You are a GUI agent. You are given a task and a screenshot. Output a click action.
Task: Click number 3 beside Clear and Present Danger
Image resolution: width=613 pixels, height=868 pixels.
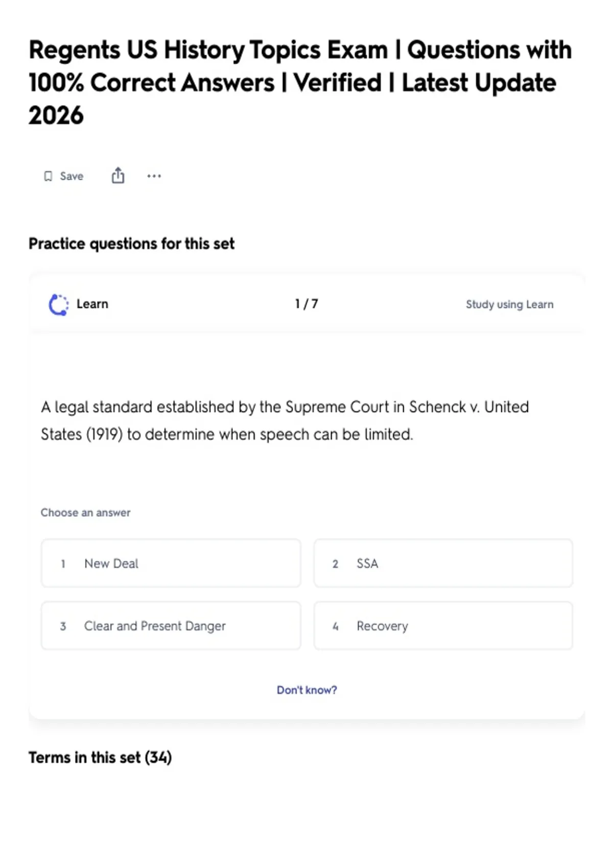pos(63,626)
